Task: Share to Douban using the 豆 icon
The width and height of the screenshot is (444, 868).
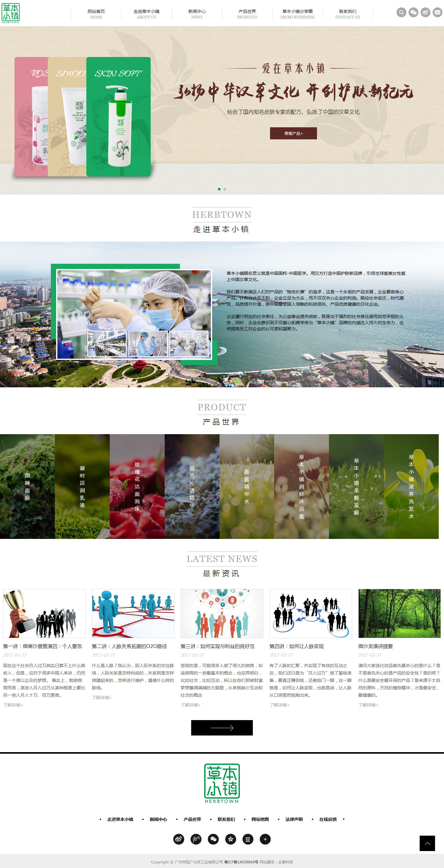Action: click(x=248, y=839)
